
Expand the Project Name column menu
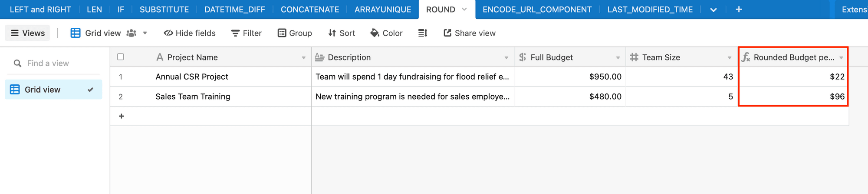coord(303,57)
